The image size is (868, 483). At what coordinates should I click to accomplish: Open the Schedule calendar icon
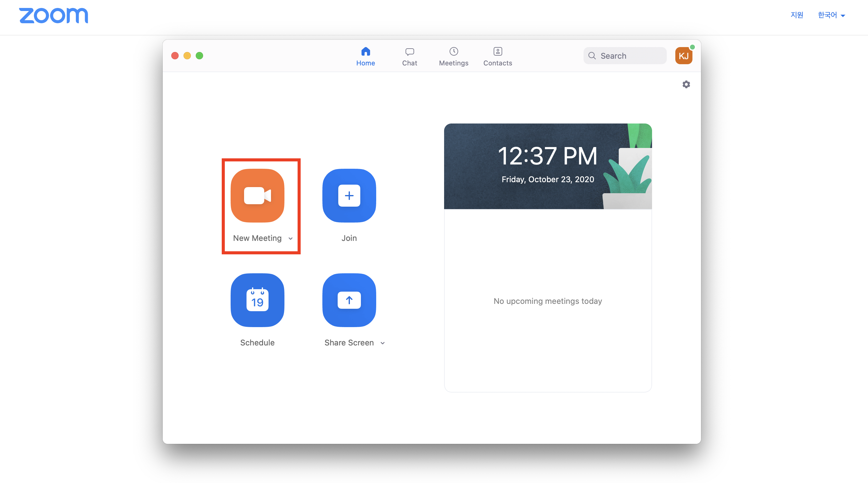click(258, 300)
